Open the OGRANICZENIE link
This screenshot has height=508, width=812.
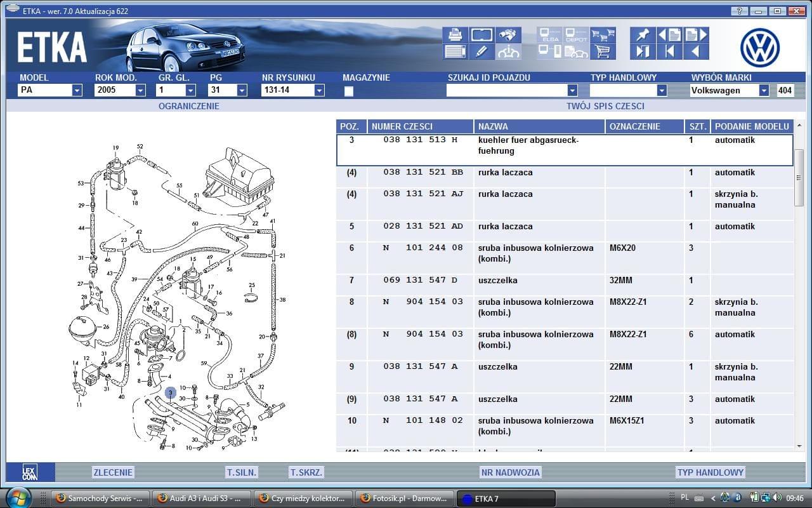click(189, 106)
